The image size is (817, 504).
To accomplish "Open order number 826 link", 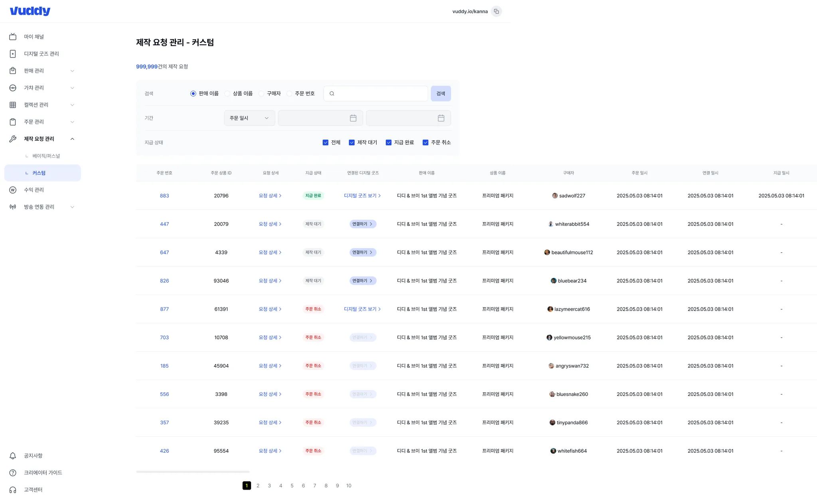I will pyautogui.click(x=164, y=281).
